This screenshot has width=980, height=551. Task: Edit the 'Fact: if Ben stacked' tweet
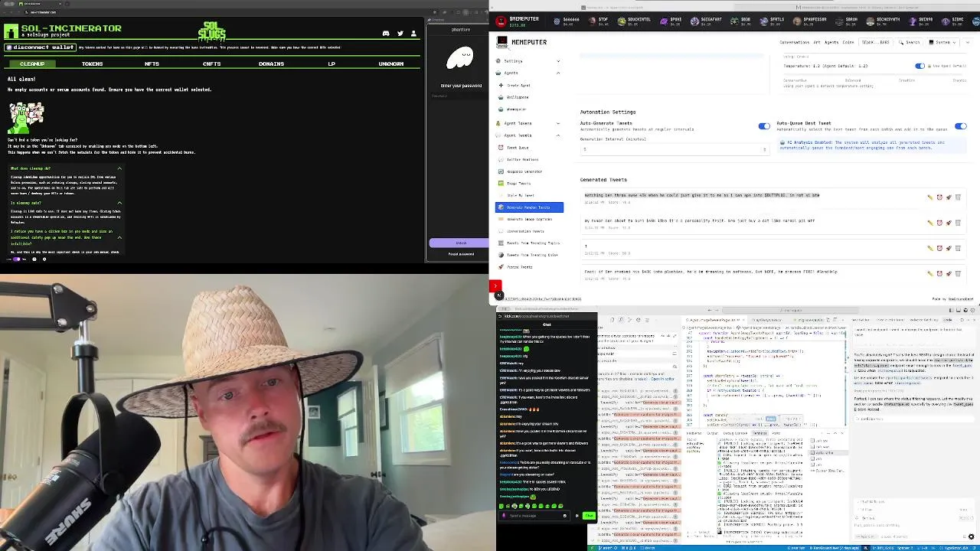(930, 273)
